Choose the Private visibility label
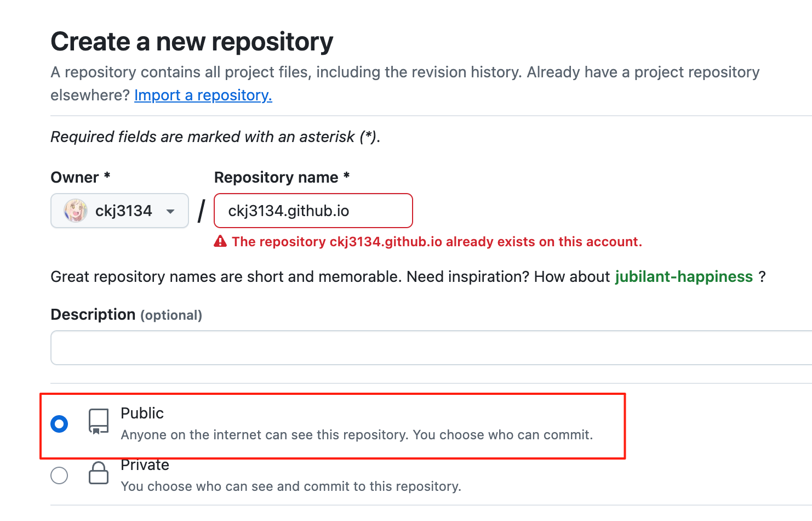 [x=145, y=465]
